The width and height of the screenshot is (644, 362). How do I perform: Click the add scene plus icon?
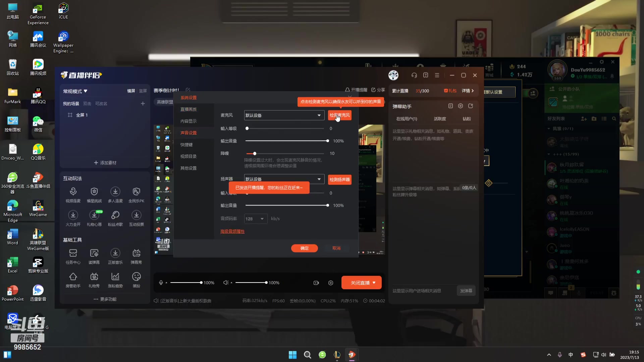[143, 104]
